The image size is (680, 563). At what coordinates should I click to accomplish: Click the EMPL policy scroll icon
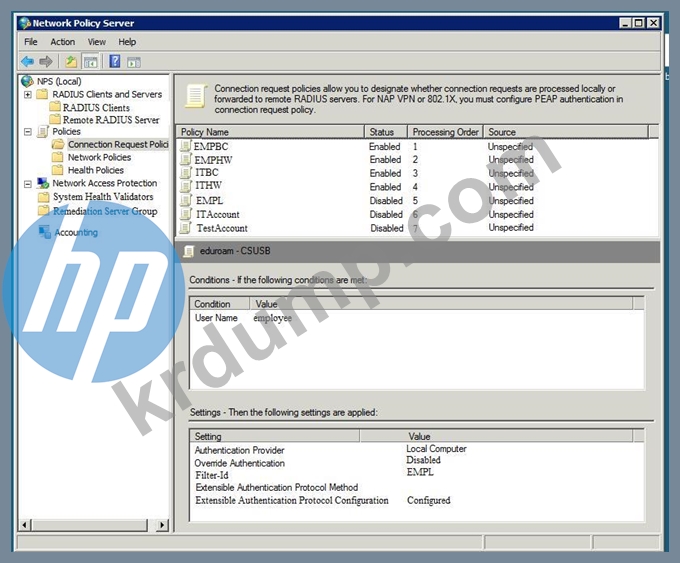click(x=186, y=200)
